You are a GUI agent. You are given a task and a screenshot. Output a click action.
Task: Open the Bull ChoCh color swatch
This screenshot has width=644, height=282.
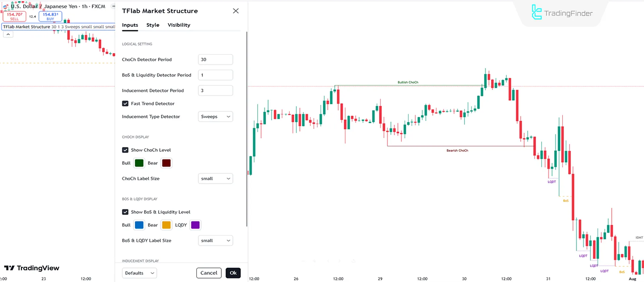tap(139, 163)
